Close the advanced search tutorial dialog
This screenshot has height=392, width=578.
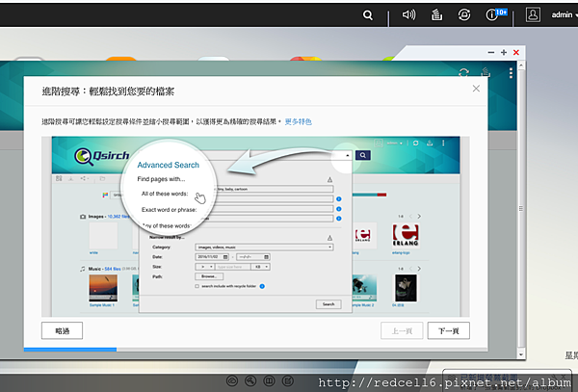click(x=476, y=89)
